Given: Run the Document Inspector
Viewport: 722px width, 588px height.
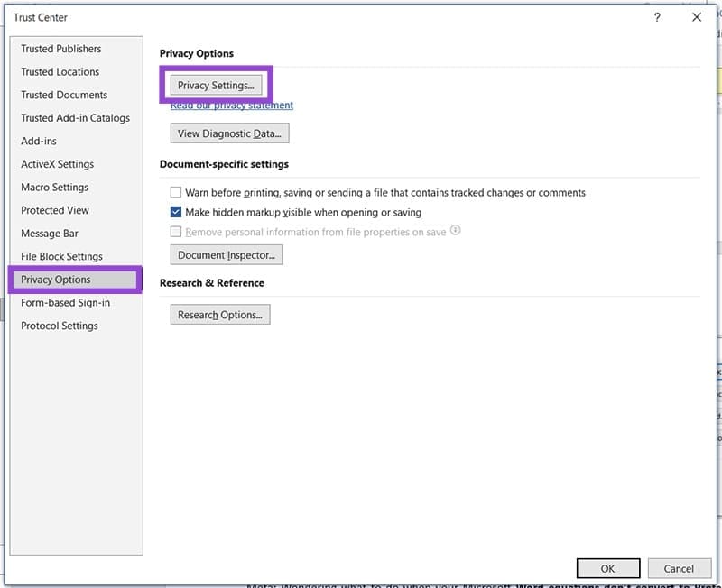Looking at the screenshot, I should (x=226, y=254).
